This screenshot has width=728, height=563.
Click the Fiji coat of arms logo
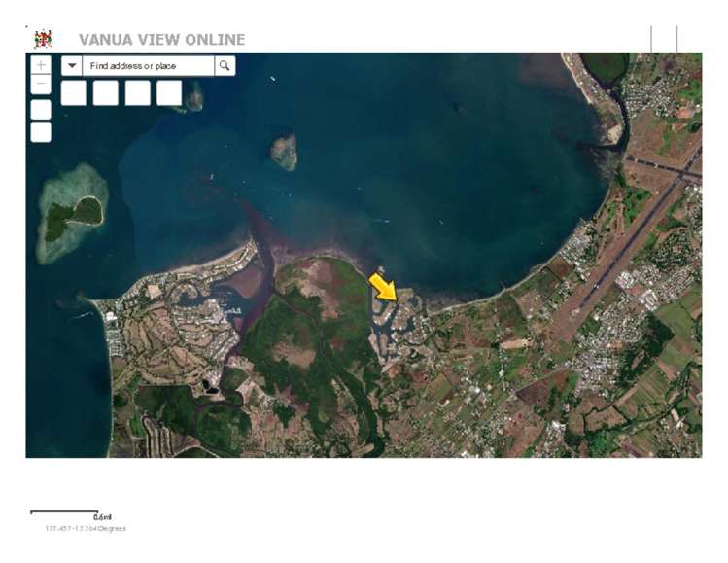[43, 39]
